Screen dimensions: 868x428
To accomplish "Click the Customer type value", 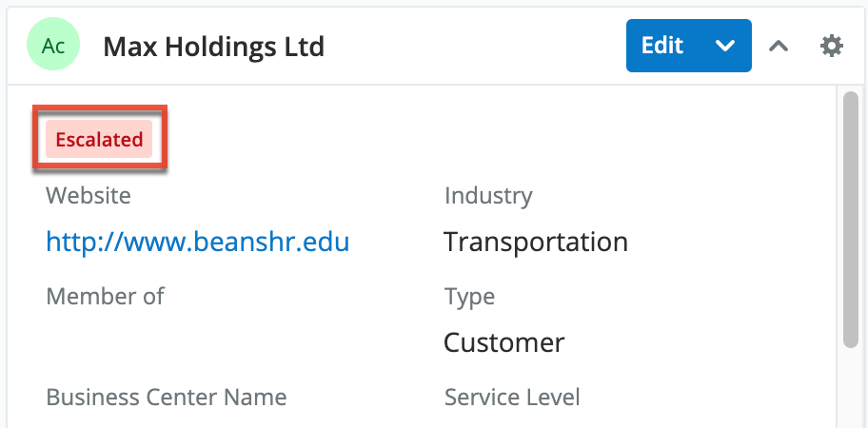I will [503, 342].
